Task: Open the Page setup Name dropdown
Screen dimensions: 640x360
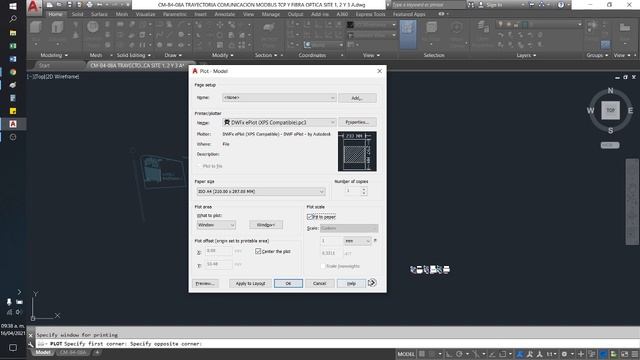Action: (x=279, y=98)
